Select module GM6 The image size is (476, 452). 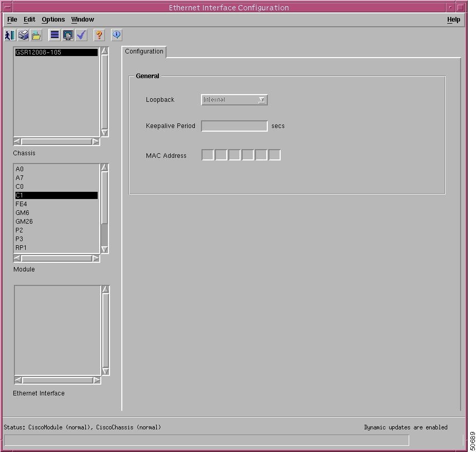[x=57, y=213]
